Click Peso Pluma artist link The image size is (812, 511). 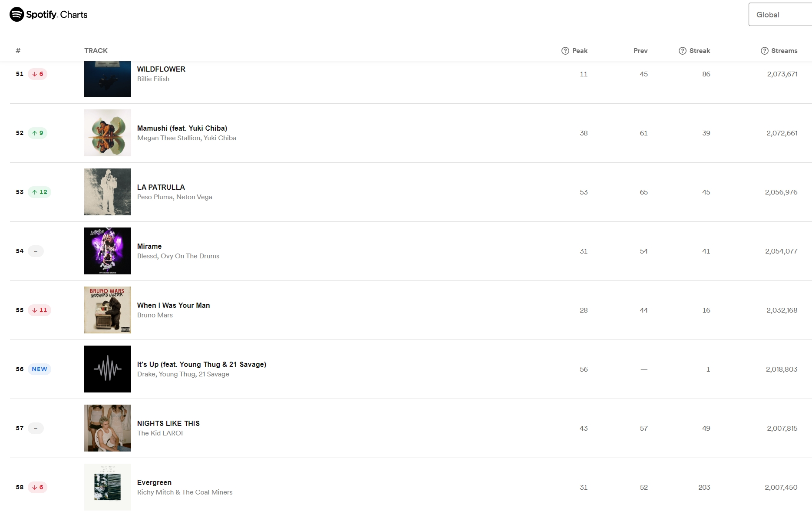(155, 197)
